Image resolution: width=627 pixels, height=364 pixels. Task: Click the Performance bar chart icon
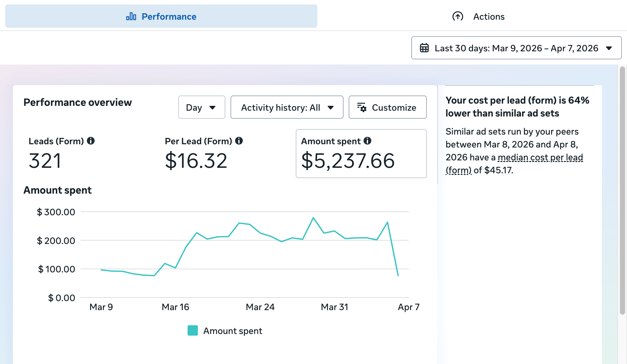pyautogui.click(x=131, y=16)
